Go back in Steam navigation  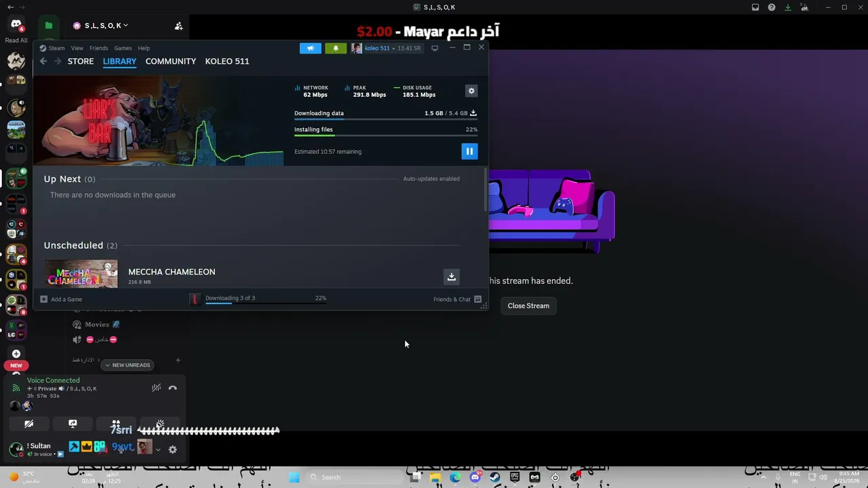(x=43, y=61)
